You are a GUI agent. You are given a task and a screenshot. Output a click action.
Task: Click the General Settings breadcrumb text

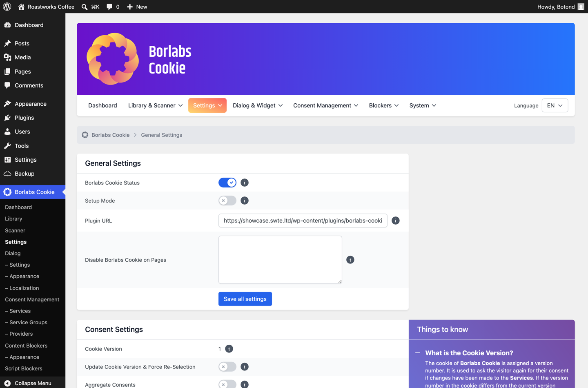(162, 135)
